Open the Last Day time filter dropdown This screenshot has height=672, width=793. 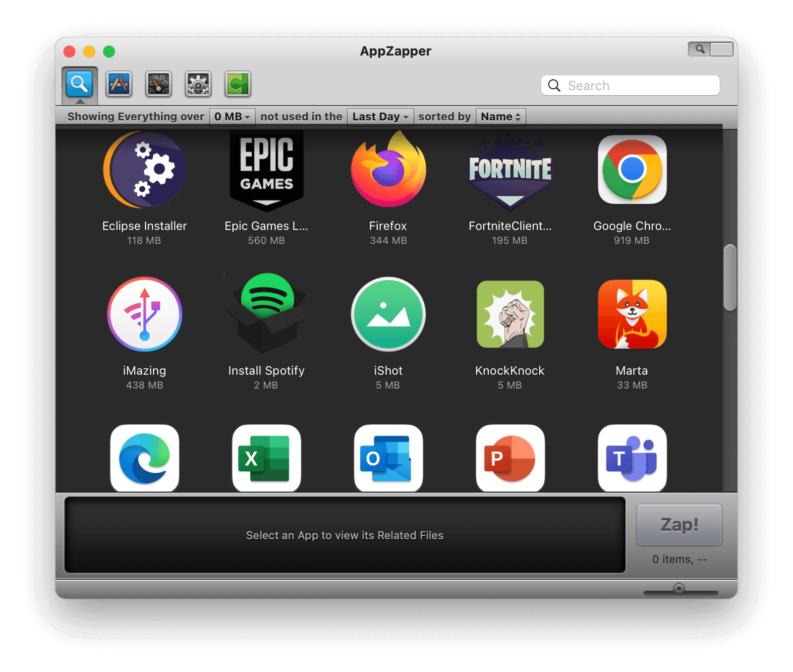[x=381, y=117]
